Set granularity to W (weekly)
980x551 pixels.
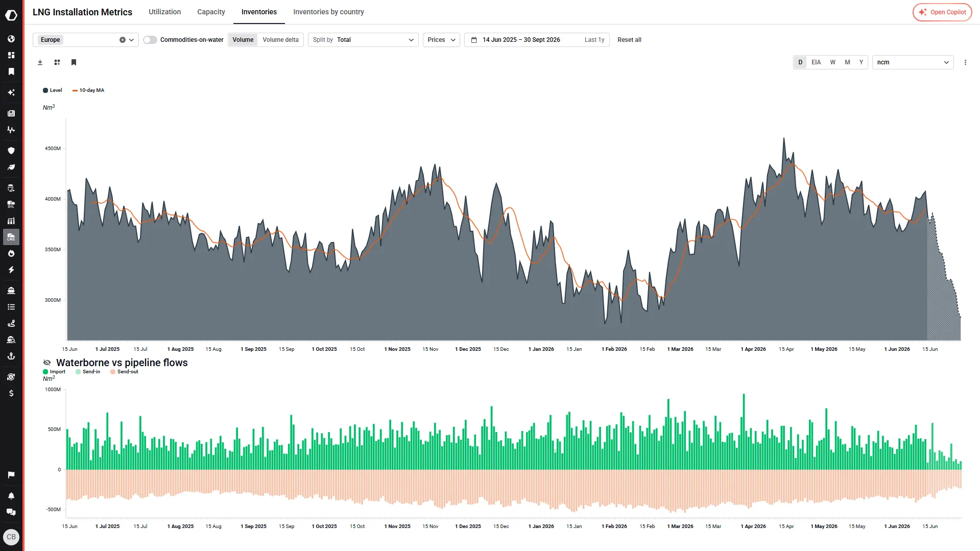pyautogui.click(x=832, y=62)
